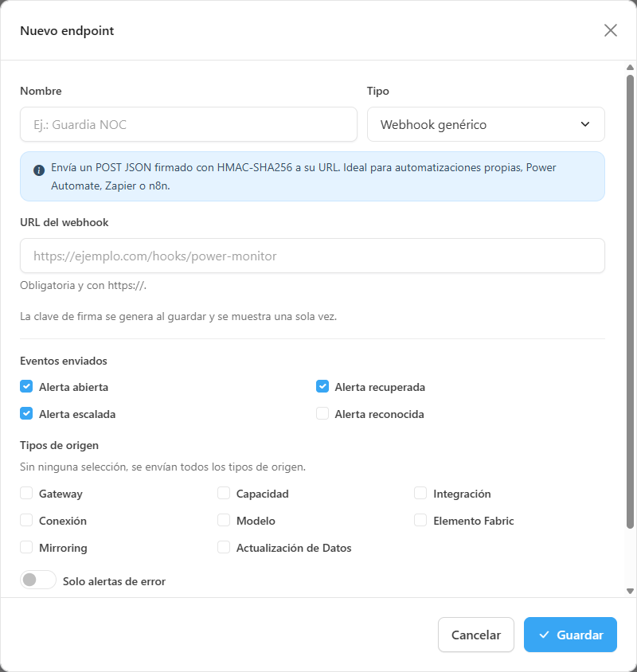The width and height of the screenshot is (637, 672).
Task: Check the Capacidad origin type
Action: tap(224, 494)
